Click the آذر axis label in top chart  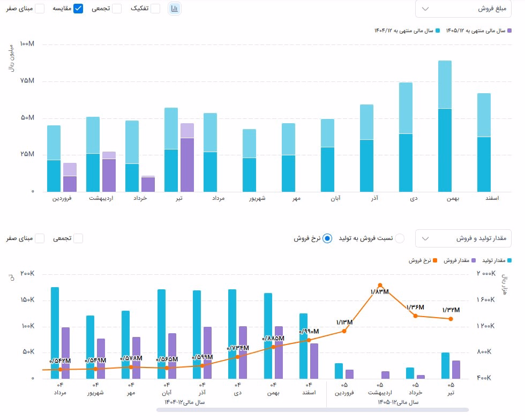[374, 198]
